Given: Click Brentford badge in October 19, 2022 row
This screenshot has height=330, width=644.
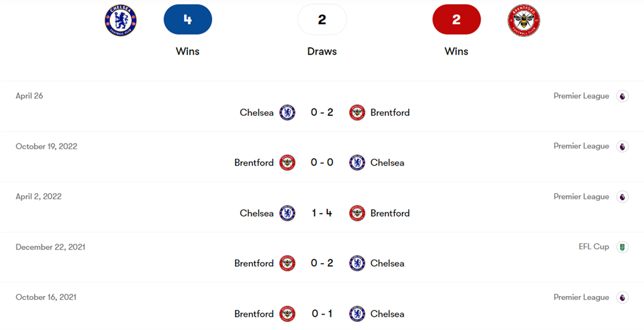Looking at the screenshot, I should [287, 162].
